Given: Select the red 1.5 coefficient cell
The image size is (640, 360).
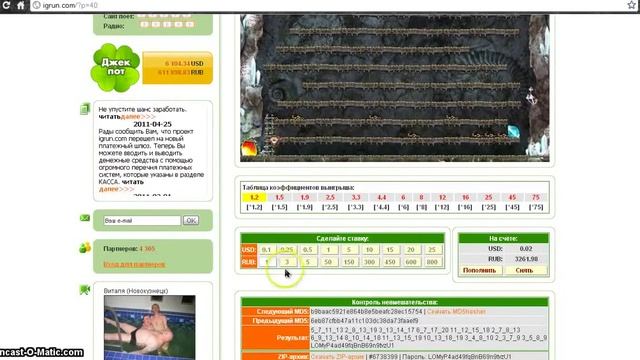Looking at the screenshot, I should click(x=279, y=197).
